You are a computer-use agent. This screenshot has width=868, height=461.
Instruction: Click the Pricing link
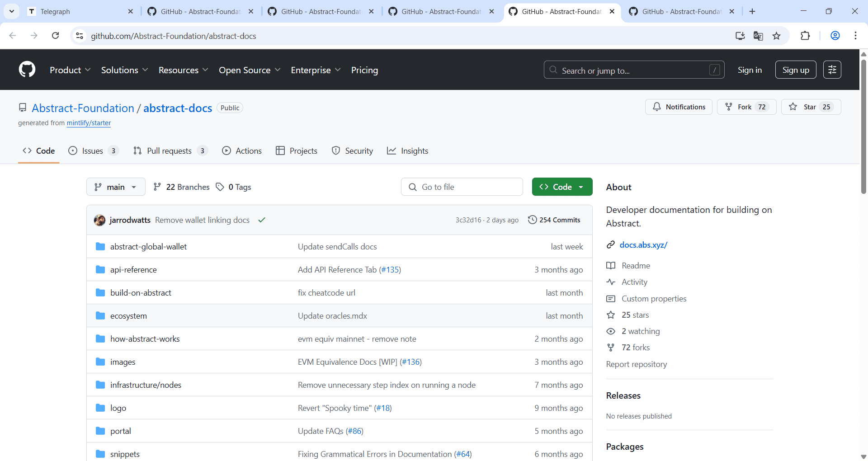(364, 70)
